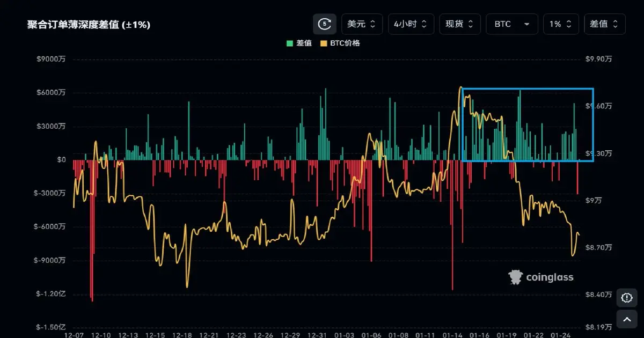Click the 01-22 date label
This screenshot has height=338, width=644.
coord(533,335)
